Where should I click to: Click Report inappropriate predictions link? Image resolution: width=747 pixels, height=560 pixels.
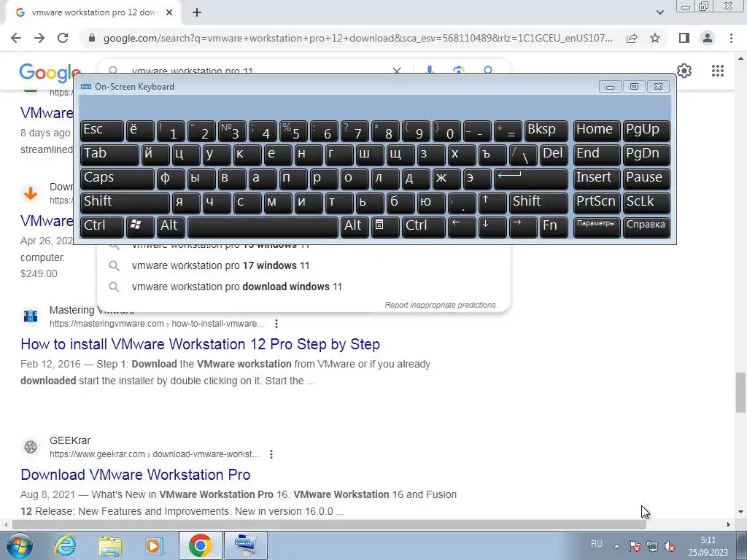440,305
